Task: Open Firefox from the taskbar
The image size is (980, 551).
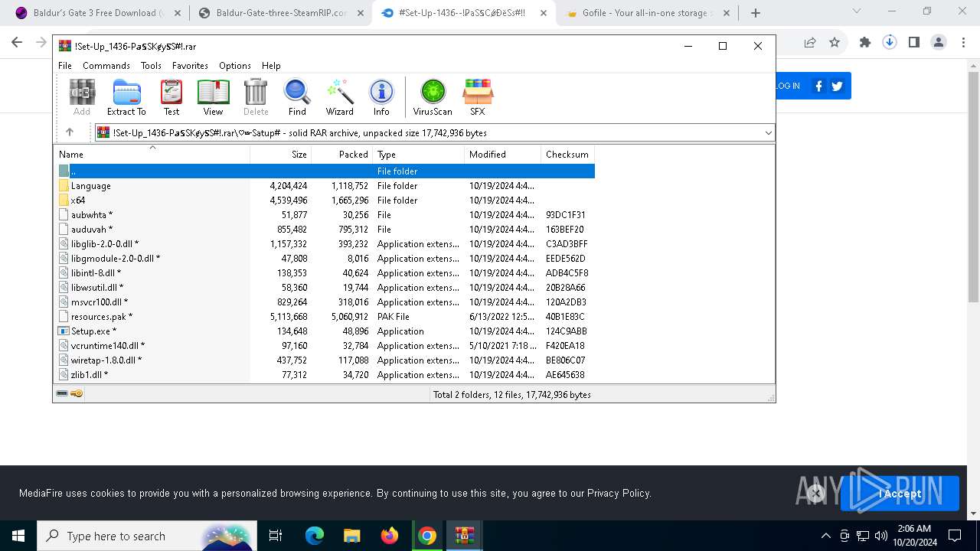Action: [390, 536]
